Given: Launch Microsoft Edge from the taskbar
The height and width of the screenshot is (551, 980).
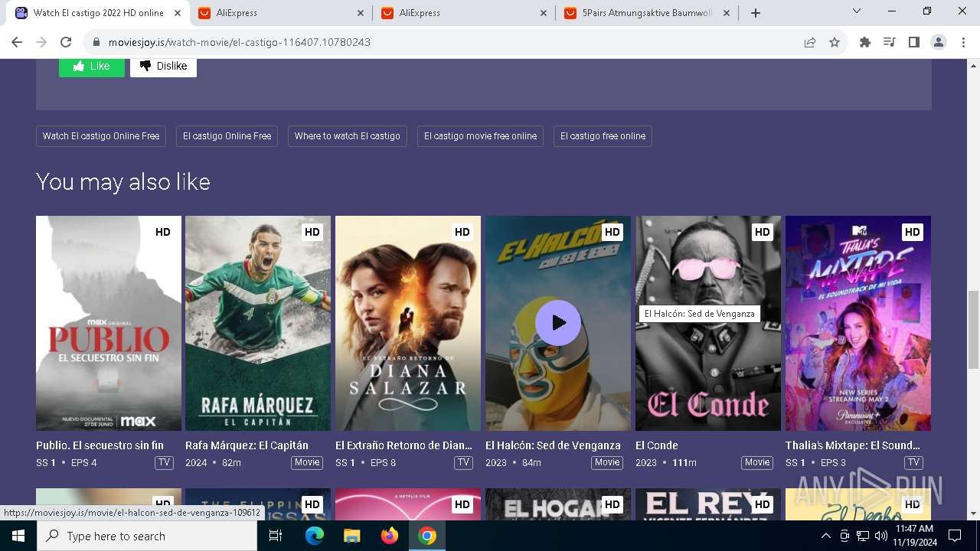Looking at the screenshot, I should pos(315,536).
